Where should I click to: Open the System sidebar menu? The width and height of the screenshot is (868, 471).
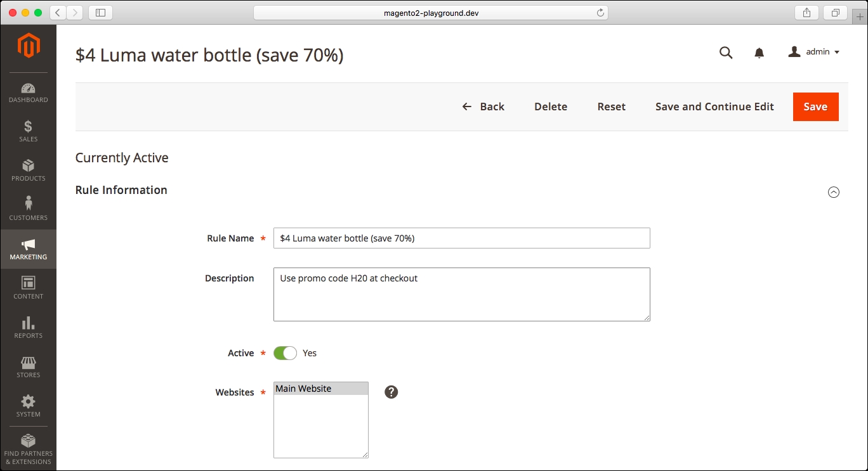[x=28, y=406]
